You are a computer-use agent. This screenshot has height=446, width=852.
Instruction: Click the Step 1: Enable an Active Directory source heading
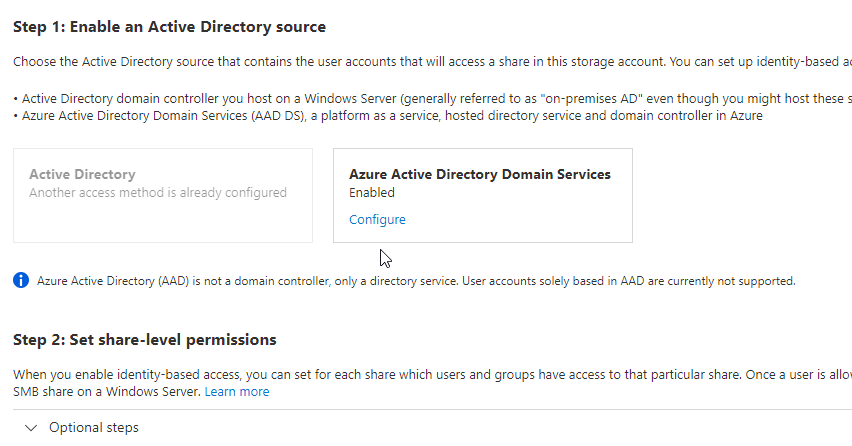(x=170, y=27)
